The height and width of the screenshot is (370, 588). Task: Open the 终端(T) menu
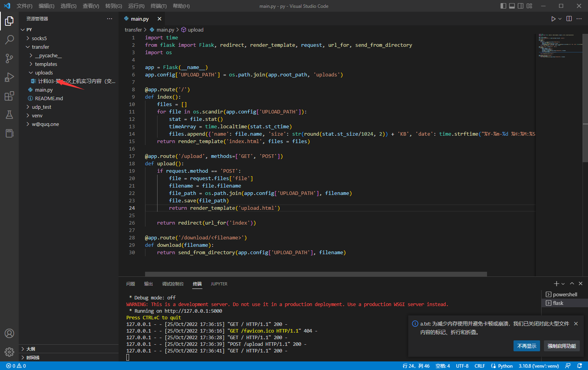click(158, 6)
